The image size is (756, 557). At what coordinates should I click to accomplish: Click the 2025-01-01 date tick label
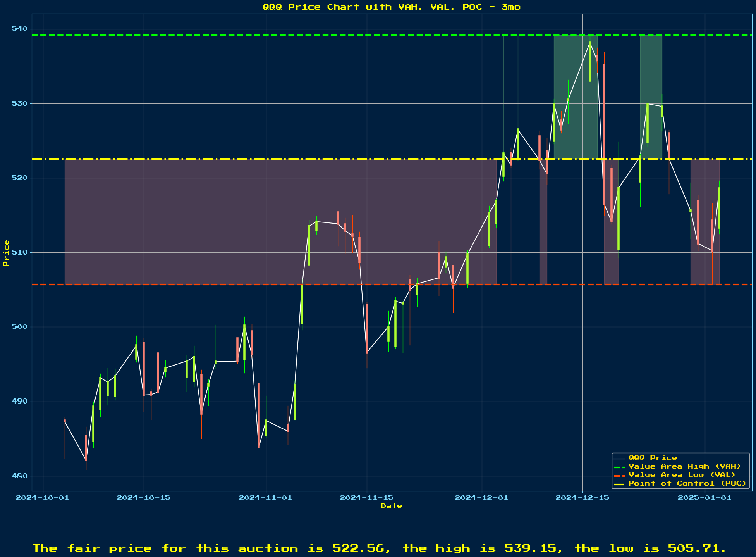tap(704, 498)
